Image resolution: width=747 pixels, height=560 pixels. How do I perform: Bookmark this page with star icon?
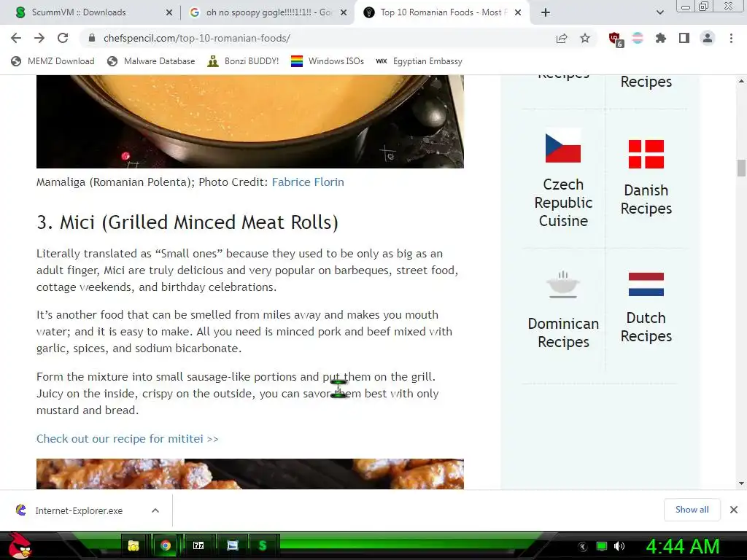coord(585,38)
